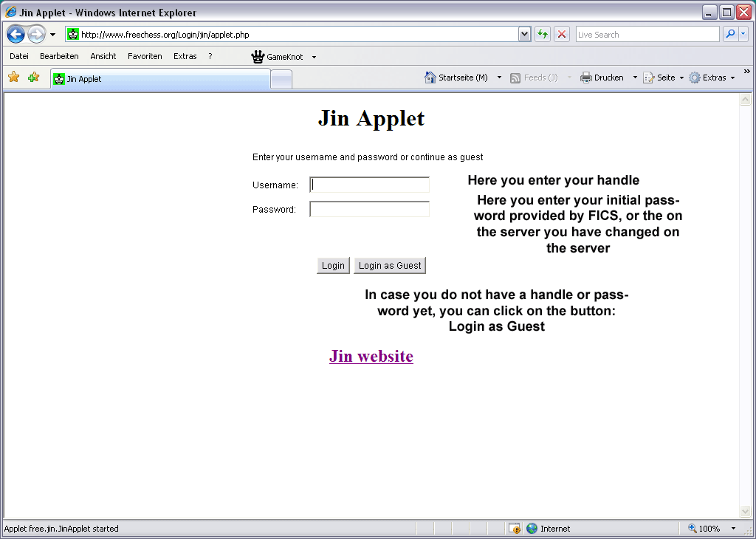The height and width of the screenshot is (539, 756).
Task: Select the Jin Applet tab
Action: tap(160, 79)
